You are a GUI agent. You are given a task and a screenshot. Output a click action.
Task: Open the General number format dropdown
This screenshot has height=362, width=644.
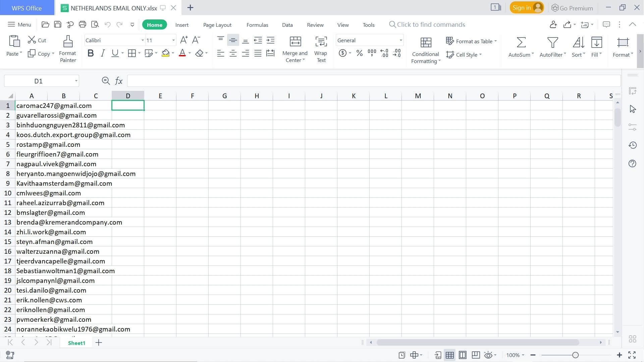(x=401, y=40)
